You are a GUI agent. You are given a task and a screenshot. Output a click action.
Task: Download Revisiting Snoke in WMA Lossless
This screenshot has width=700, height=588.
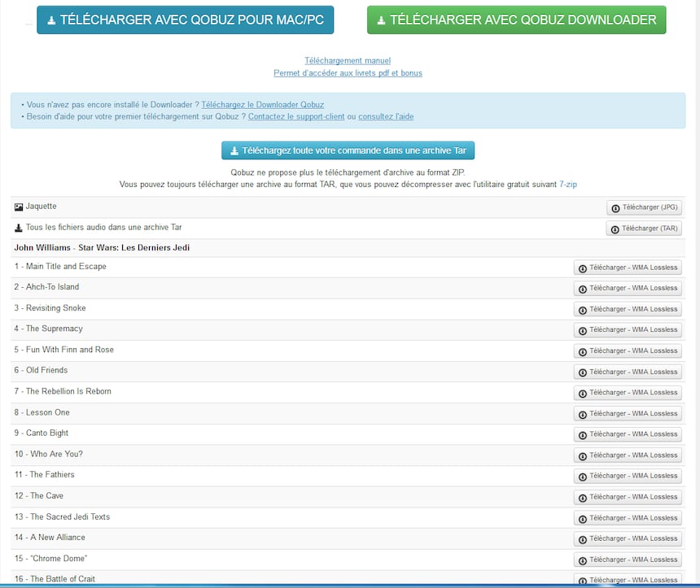pyautogui.click(x=628, y=309)
